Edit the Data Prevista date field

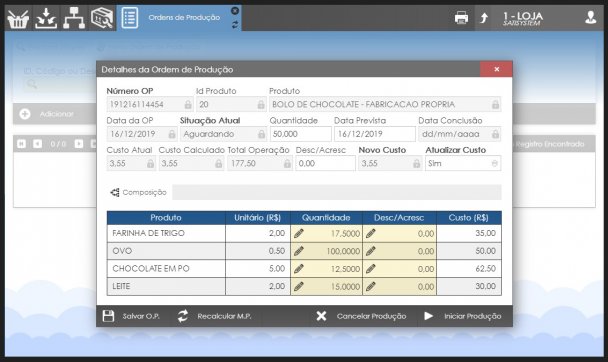tap(375, 134)
